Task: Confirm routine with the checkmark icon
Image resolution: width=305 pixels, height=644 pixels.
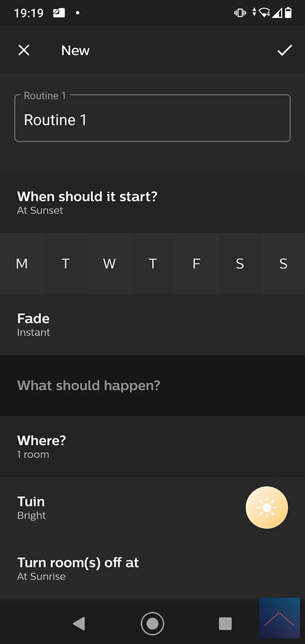Action: [x=285, y=50]
